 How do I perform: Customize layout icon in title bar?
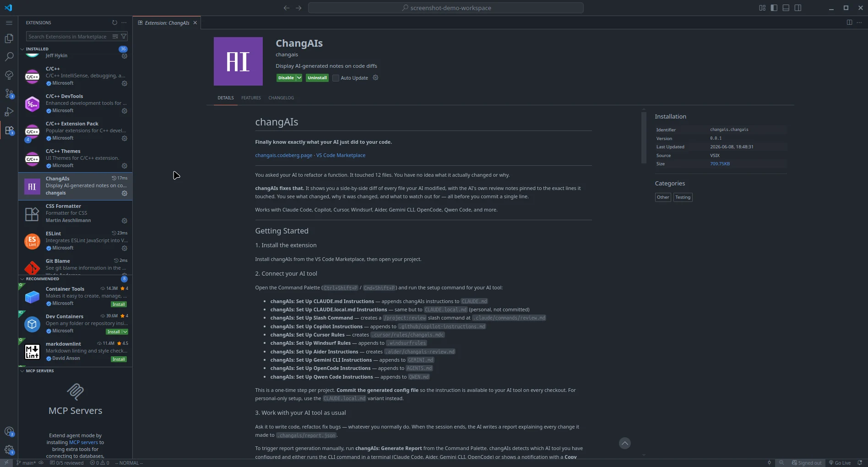click(762, 8)
